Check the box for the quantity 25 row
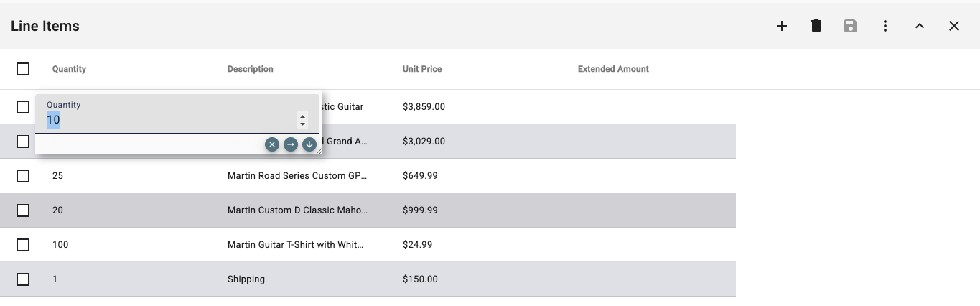980x306 pixels. (23, 176)
